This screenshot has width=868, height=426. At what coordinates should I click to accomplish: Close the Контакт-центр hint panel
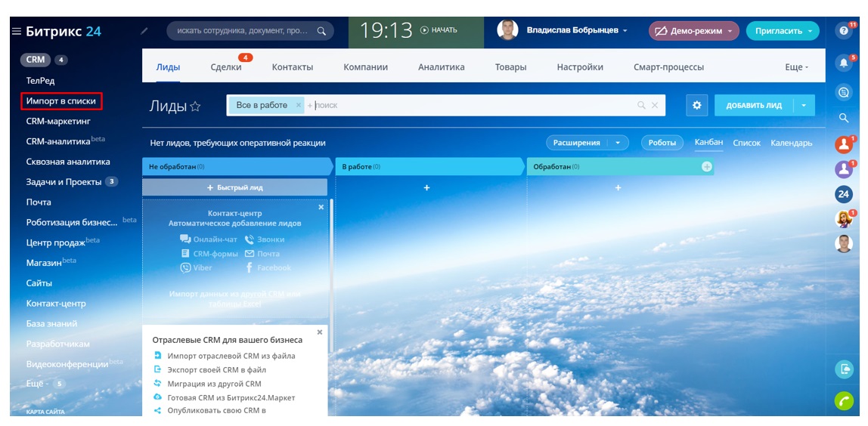tap(321, 207)
